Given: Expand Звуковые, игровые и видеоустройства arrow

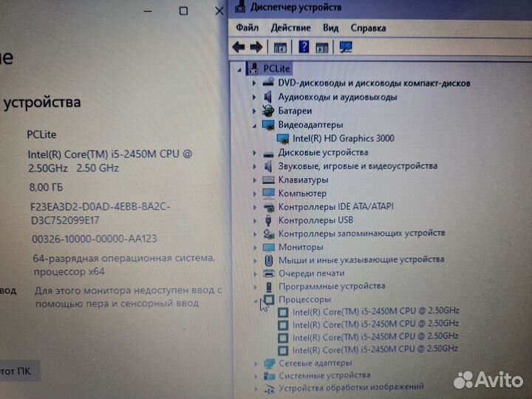Looking at the screenshot, I should coord(254,166).
